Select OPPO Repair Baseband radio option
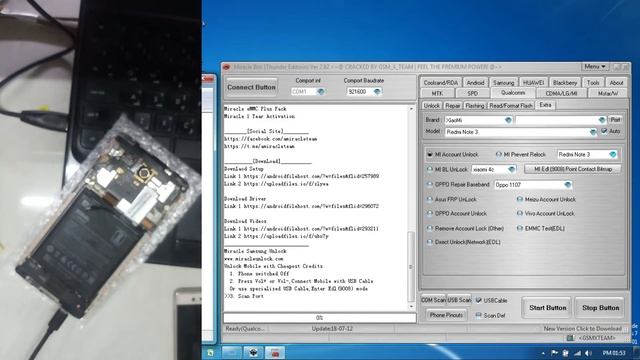This screenshot has width=640, height=360. point(429,184)
